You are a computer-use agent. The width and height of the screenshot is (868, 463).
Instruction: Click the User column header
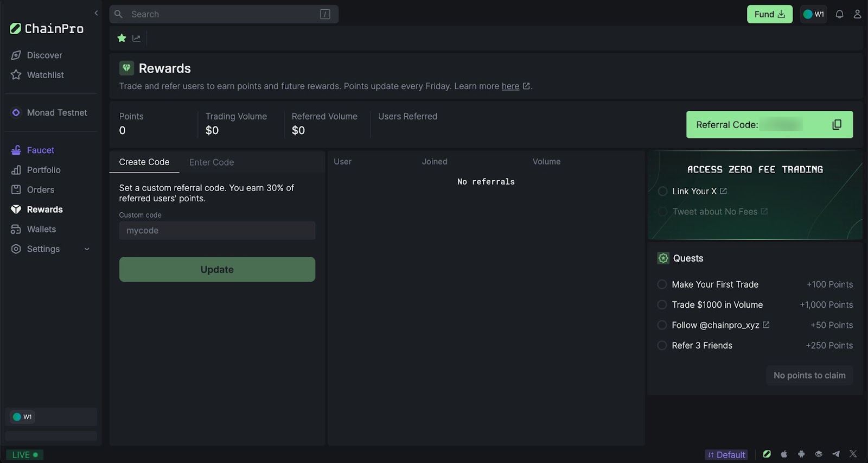point(342,162)
